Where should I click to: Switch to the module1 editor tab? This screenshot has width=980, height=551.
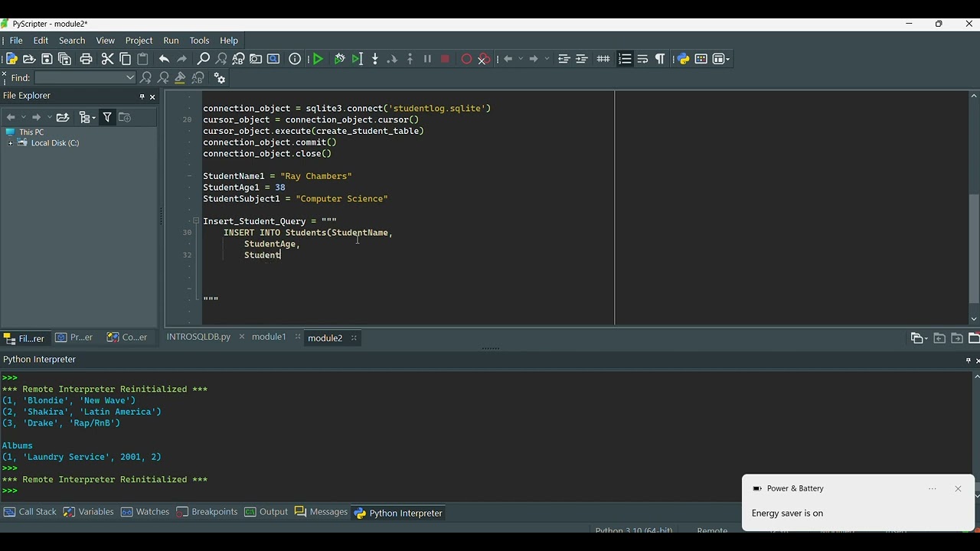click(269, 337)
